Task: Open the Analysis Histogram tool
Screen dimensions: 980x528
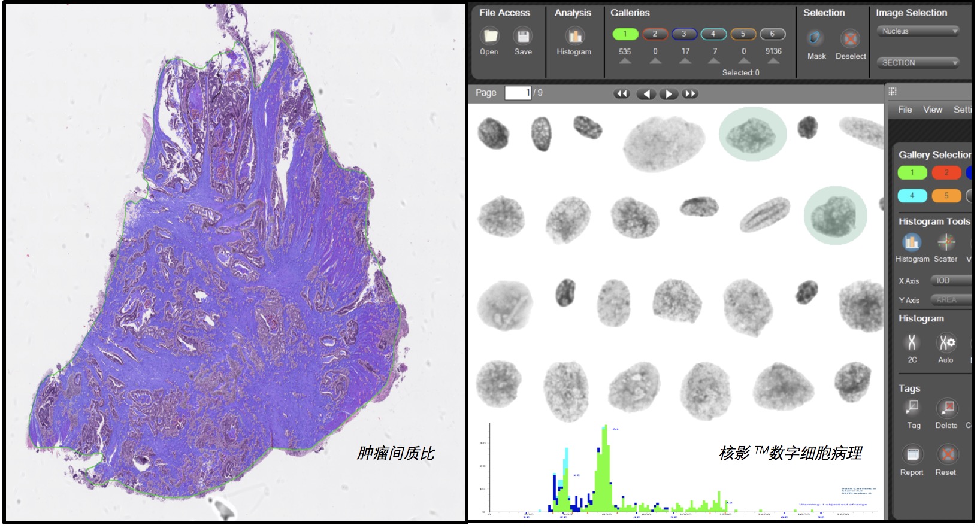Action: [574, 36]
